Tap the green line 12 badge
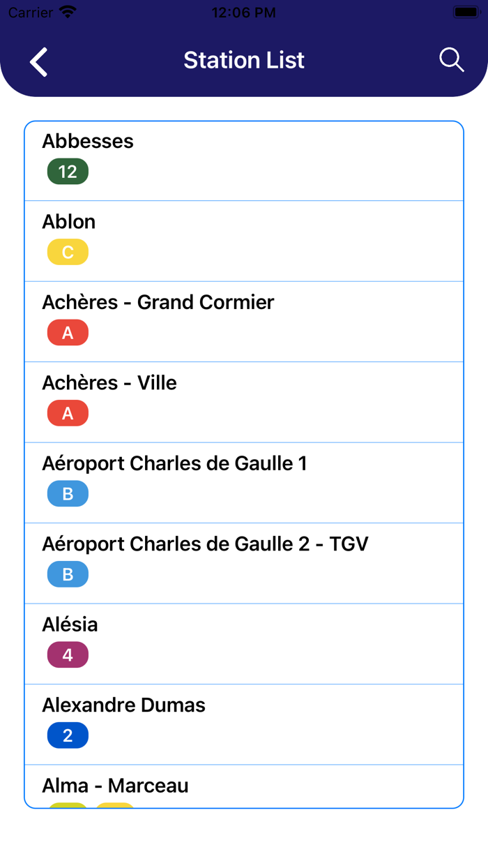 pos(68,172)
